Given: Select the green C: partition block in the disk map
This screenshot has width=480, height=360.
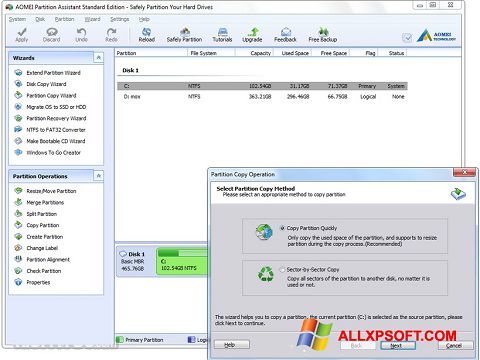Looking at the screenshot, I should [x=182, y=262].
